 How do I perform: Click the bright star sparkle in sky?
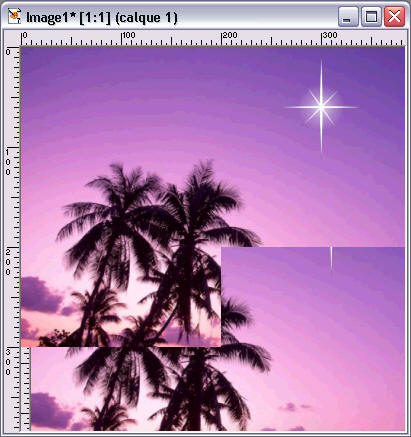[x=321, y=107]
